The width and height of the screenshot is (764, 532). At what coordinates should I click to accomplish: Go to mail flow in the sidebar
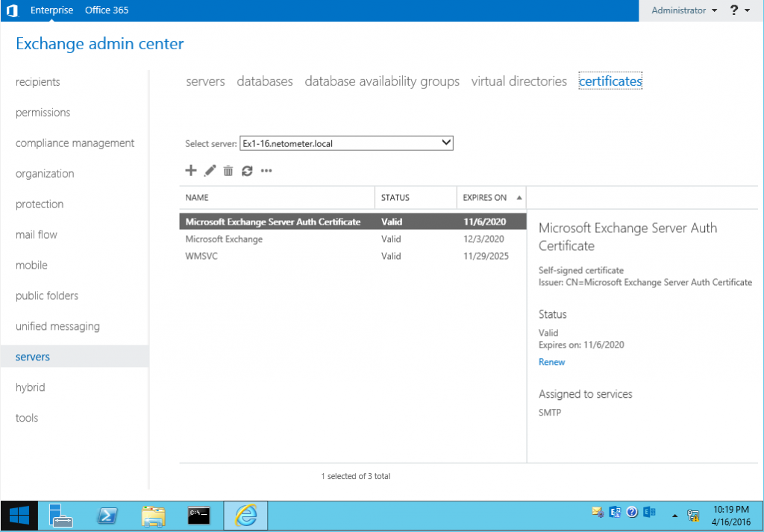tap(36, 234)
